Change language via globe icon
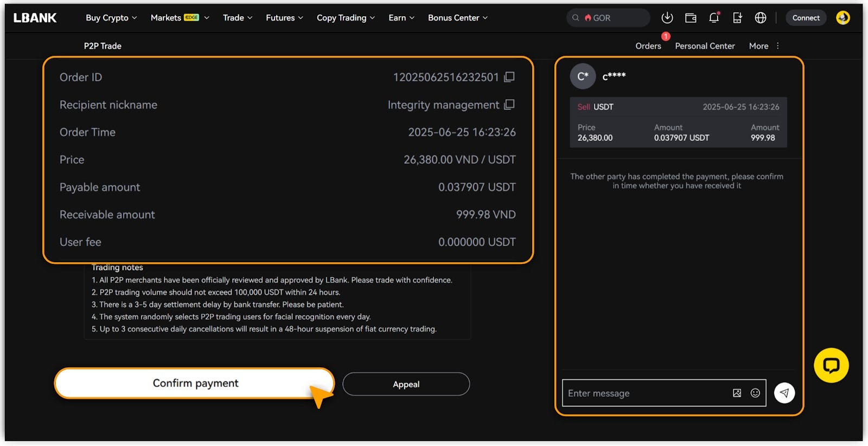 pos(761,18)
